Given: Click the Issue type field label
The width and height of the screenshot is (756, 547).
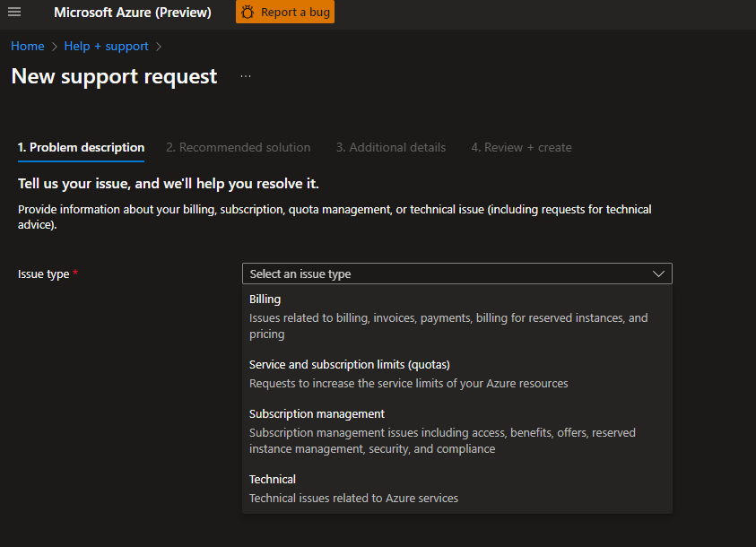Looking at the screenshot, I should tap(43, 274).
